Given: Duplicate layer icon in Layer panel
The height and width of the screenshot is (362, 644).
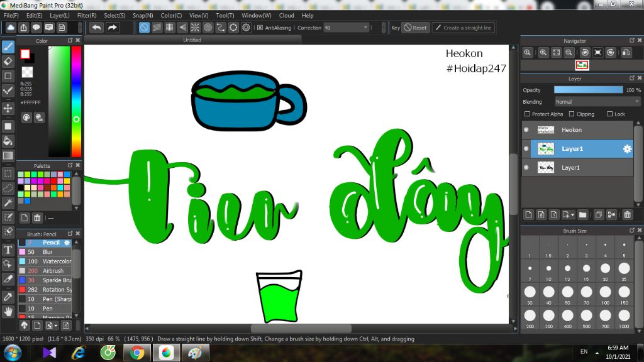Looking at the screenshot, I should click(599, 215).
